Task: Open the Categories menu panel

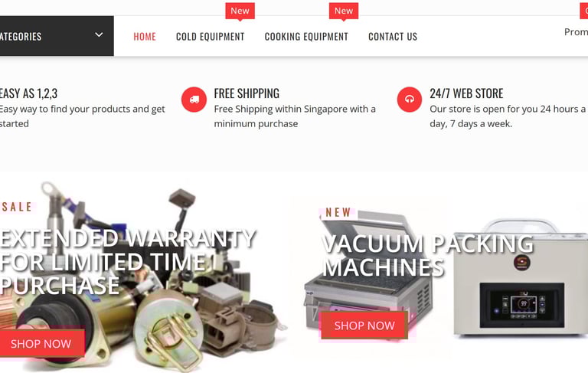Action: pyautogui.click(x=57, y=36)
